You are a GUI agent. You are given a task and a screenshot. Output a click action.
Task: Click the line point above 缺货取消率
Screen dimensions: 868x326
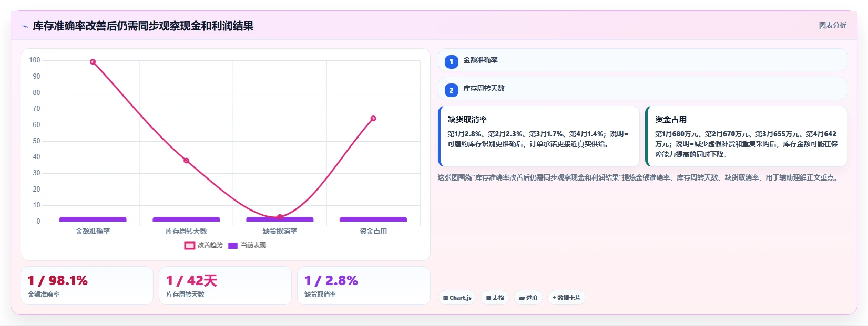point(280,217)
